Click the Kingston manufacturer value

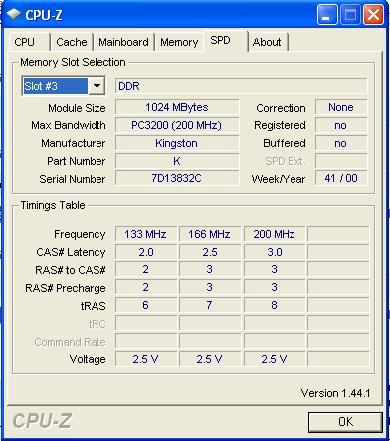(x=177, y=143)
